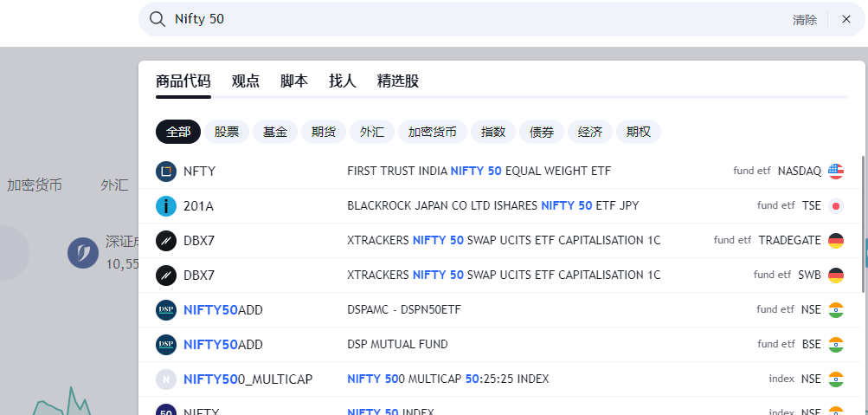
Task: Switch to the 商品代码 tab
Action: pyautogui.click(x=183, y=81)
